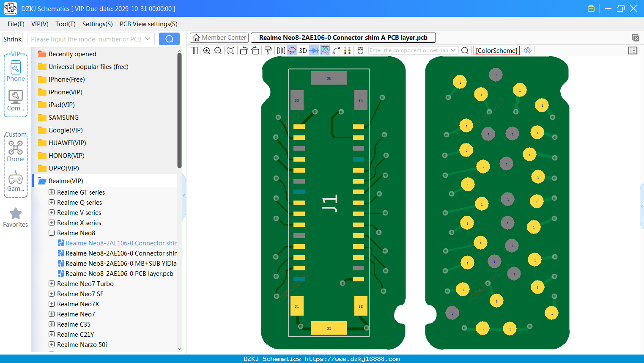Select the Phone category icon
Viewport: 644px width, 363px height.
[x=16, y=71]
